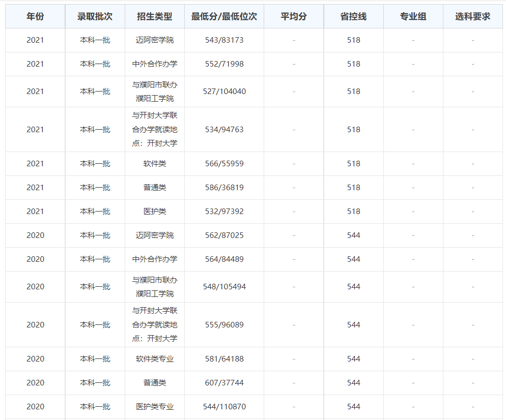The height and width of the screenshot is (420, 506).
Task: Click the score 607/37744 cell
Action: tap(224, 382)
